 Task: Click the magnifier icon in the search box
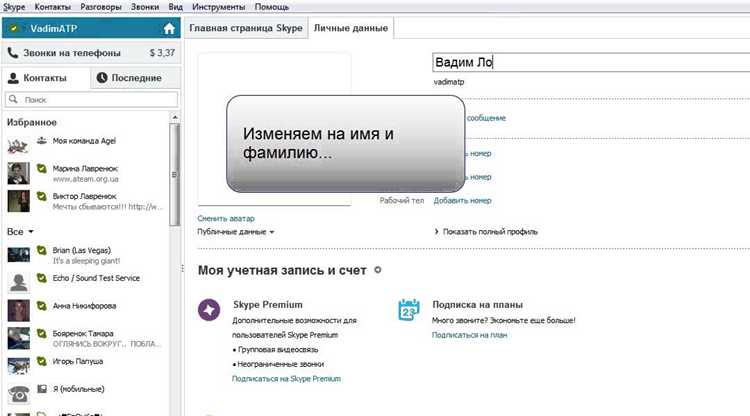click(x=13, y=99)
